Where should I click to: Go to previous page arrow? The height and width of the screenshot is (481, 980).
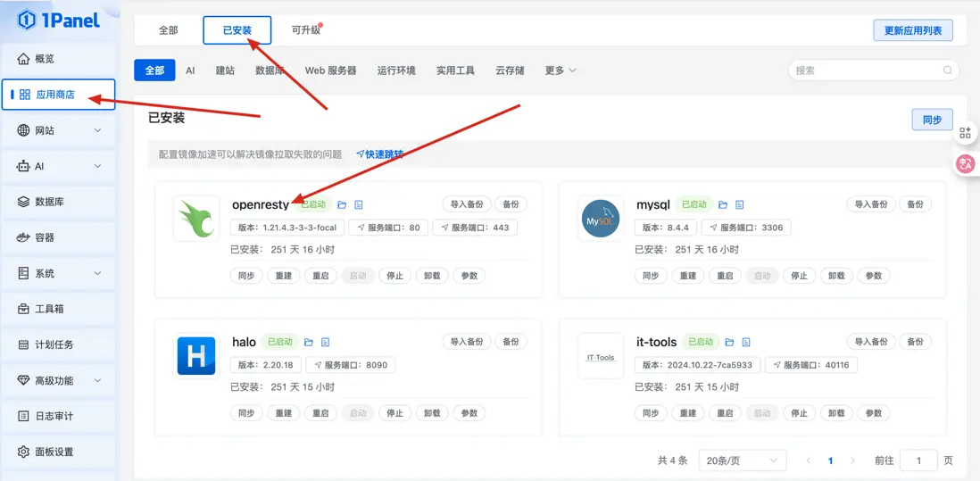tap(808, 461)
